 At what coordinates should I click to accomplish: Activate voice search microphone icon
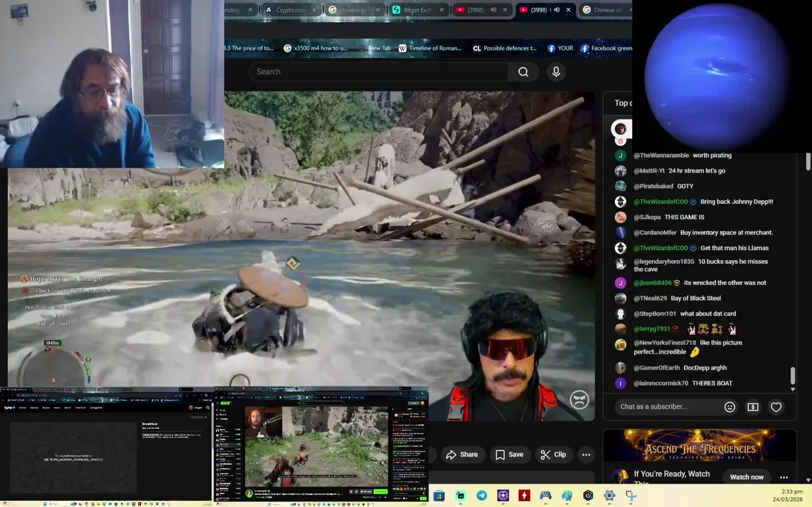pos(556,72)
